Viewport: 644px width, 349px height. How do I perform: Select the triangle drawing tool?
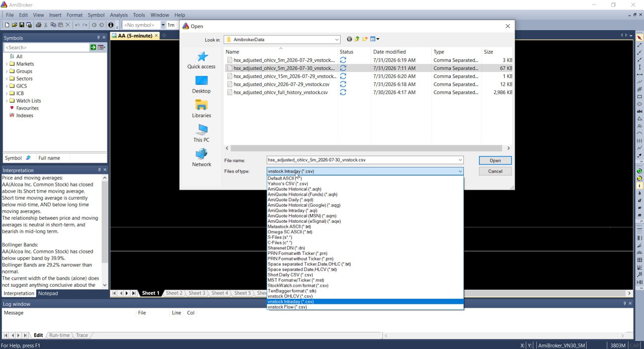pos(639,119)
